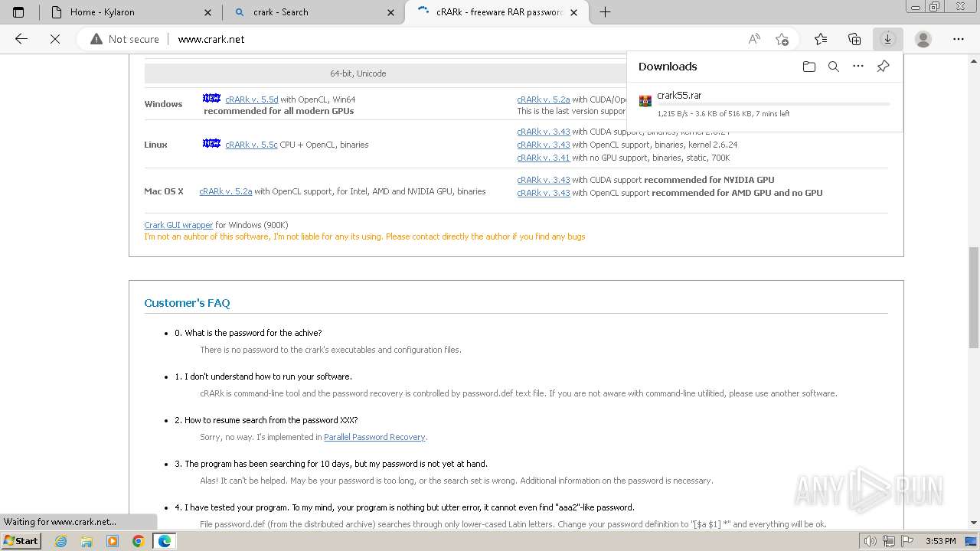
Task: Pin the Downloads panel
Action: (x=883, y=67)
